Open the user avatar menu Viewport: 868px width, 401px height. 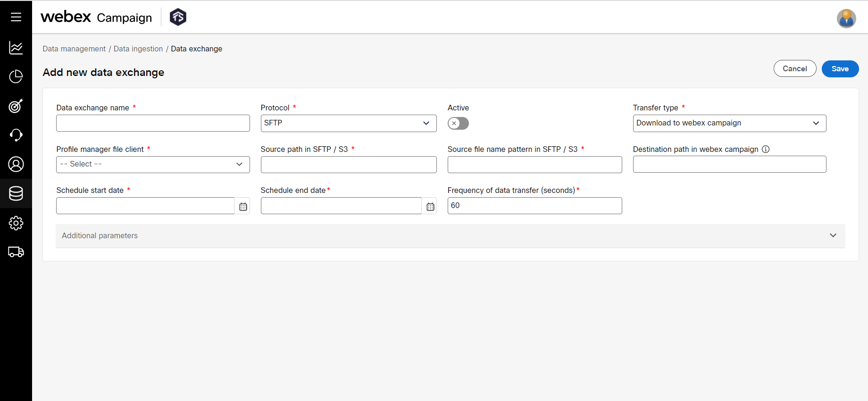(846, 18)
